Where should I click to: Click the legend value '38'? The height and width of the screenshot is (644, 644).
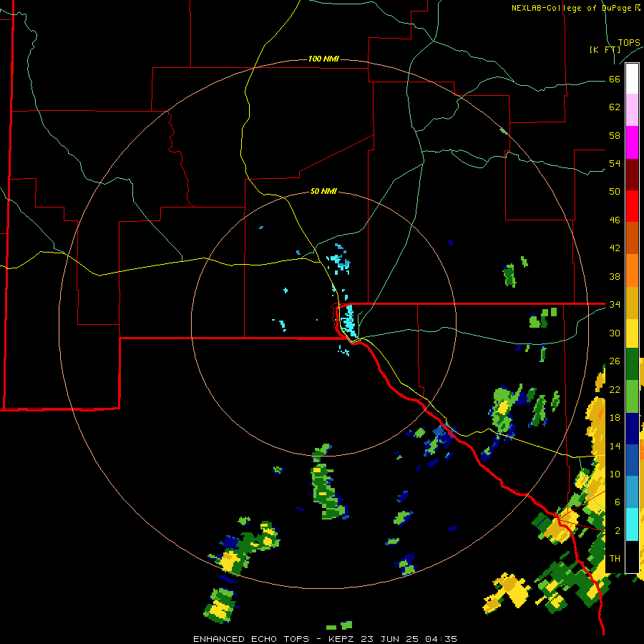pyautogui.click(x=615, y=276)
